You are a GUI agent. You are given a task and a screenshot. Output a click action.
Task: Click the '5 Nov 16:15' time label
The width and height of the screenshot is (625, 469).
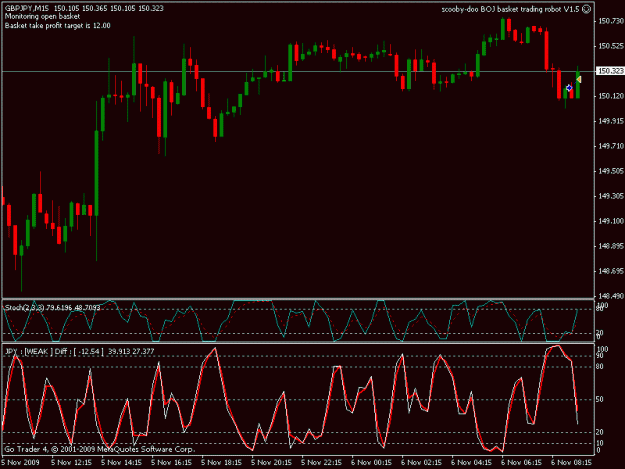171,463
